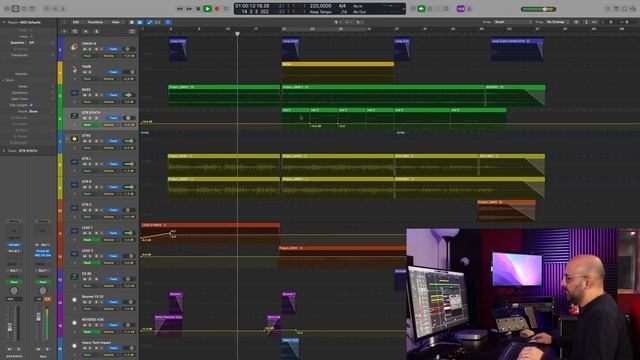
Task: Click the Duplicate Track icon beside the plus
Action: click(75, 31)
